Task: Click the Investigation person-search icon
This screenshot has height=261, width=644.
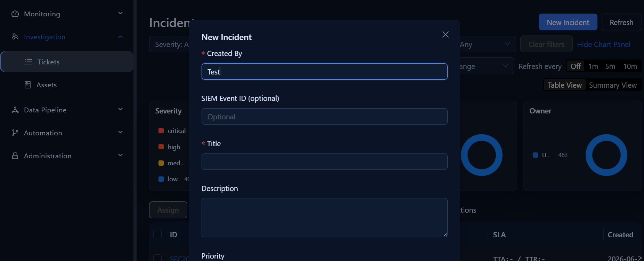Action: coord(15,37)
